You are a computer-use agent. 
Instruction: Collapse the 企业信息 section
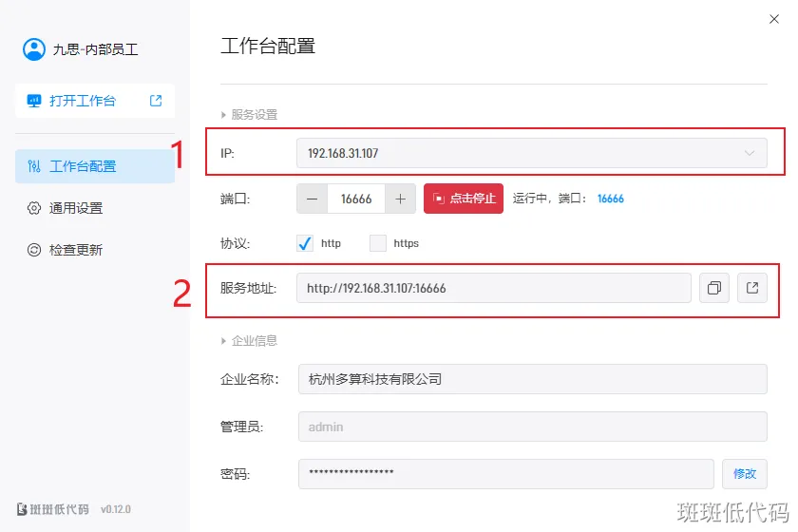pos(225,340)
